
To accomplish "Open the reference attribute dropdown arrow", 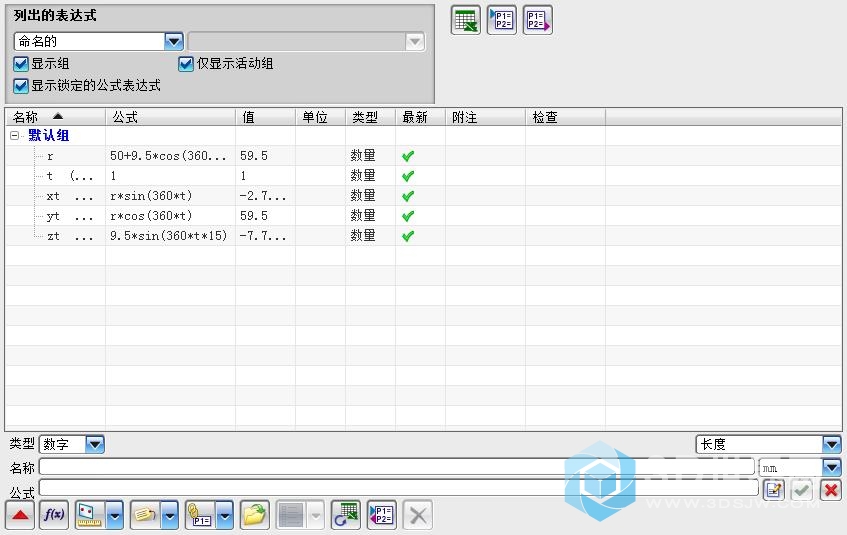I will click(x=170, y=515).
